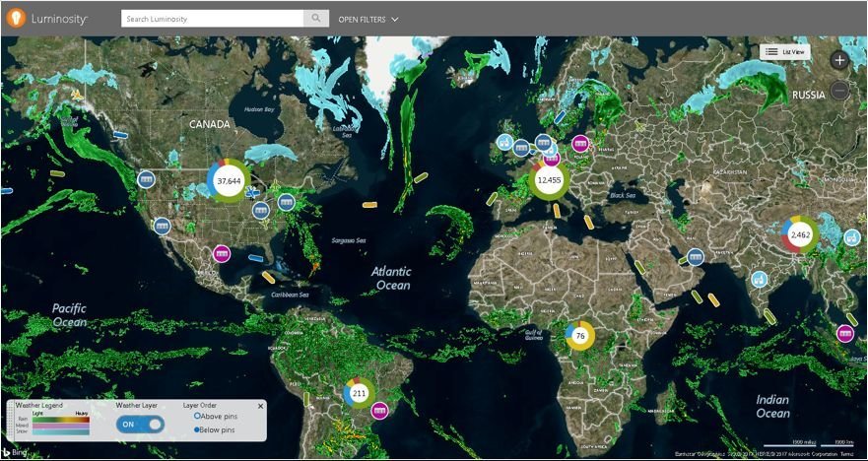Focus the Search Luminosity field
Viewport: 868px width, 461px height.
pyautogui.click(x=213, y=19)
